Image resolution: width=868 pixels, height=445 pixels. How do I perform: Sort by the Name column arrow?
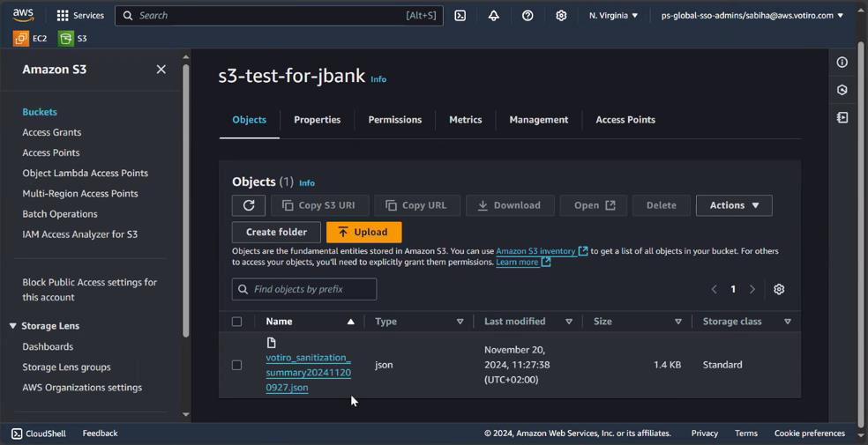pos(350,321)
